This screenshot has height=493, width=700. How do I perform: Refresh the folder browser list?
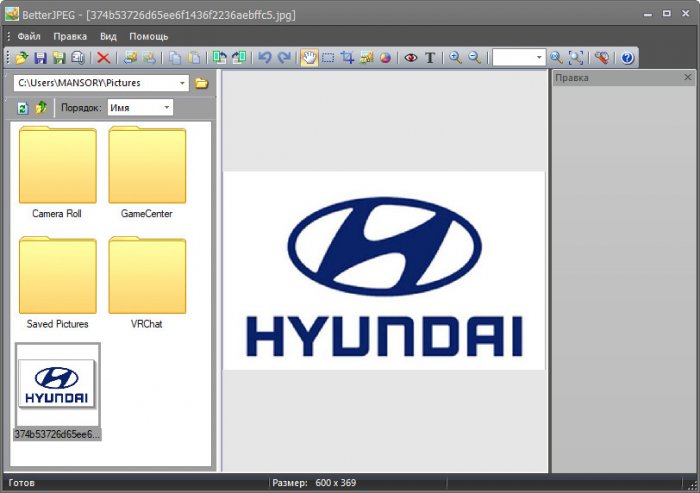pos(22,107)
